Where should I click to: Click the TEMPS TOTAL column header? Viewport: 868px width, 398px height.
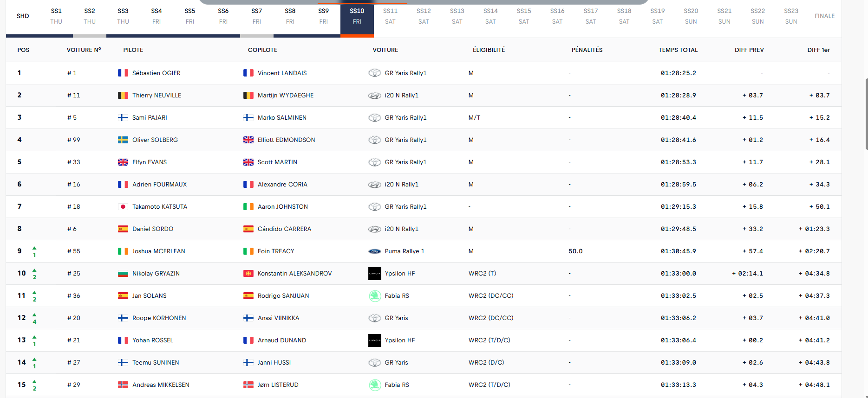click(678, 50)
